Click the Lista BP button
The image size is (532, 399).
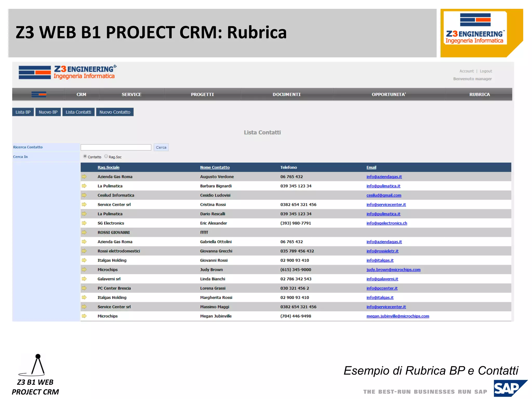point(23,112)
